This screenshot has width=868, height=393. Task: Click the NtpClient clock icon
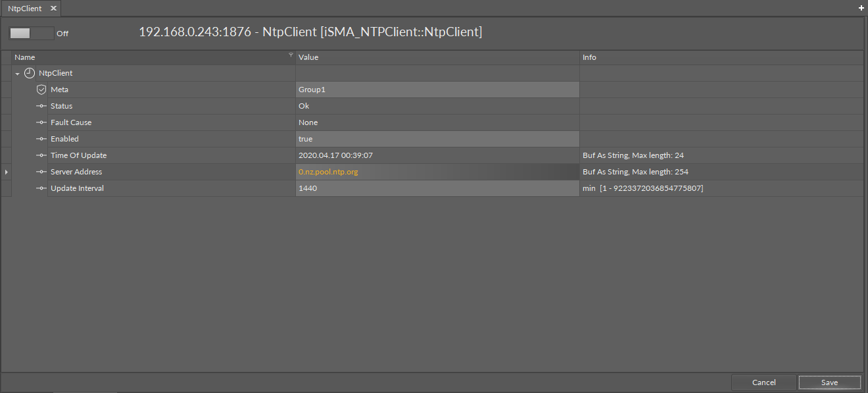[x=30, y=73]
